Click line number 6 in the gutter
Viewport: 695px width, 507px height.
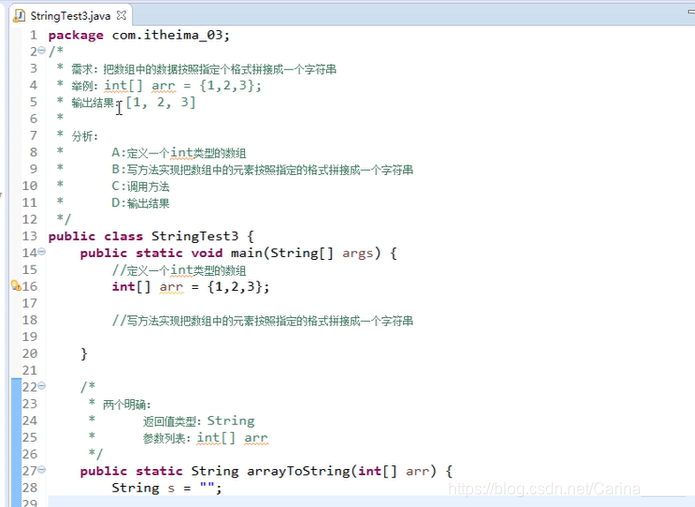[x=34, y=119]
